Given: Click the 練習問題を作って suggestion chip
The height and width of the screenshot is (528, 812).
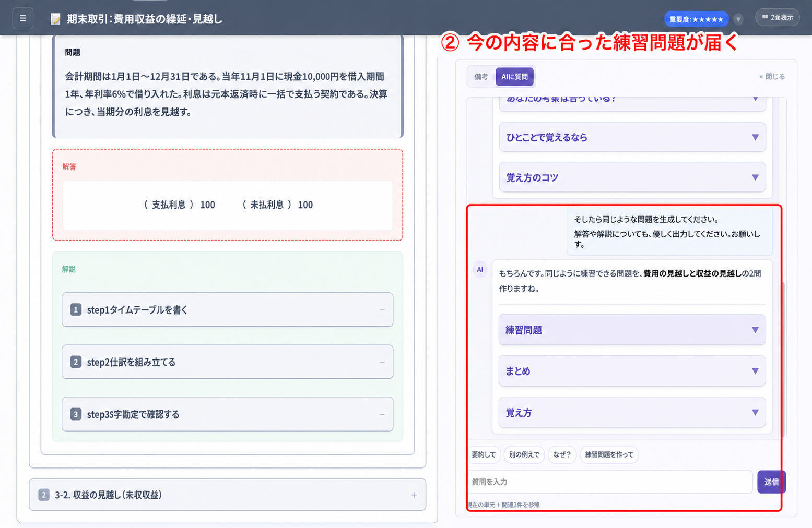Looking at the screenshot, I should pyautogui.click(x=609, y=454).
